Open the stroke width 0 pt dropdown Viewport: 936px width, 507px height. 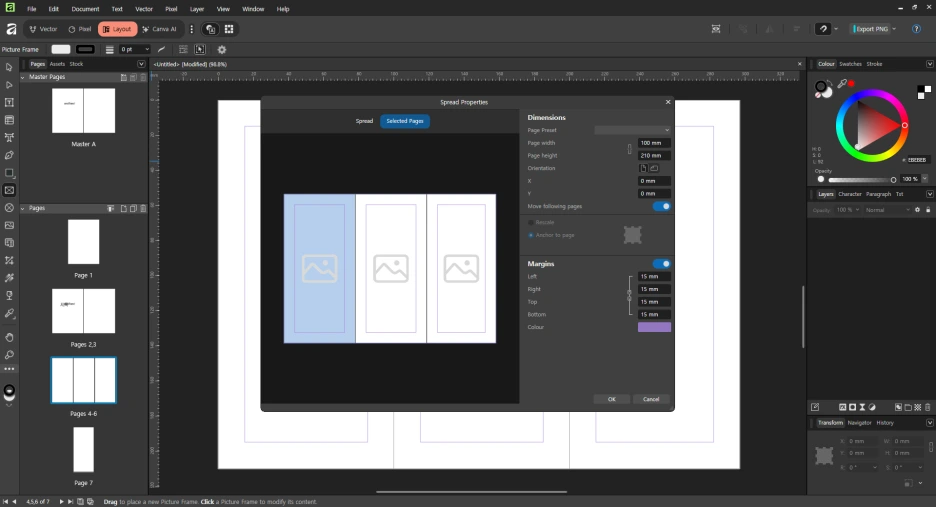pos(147,50)
